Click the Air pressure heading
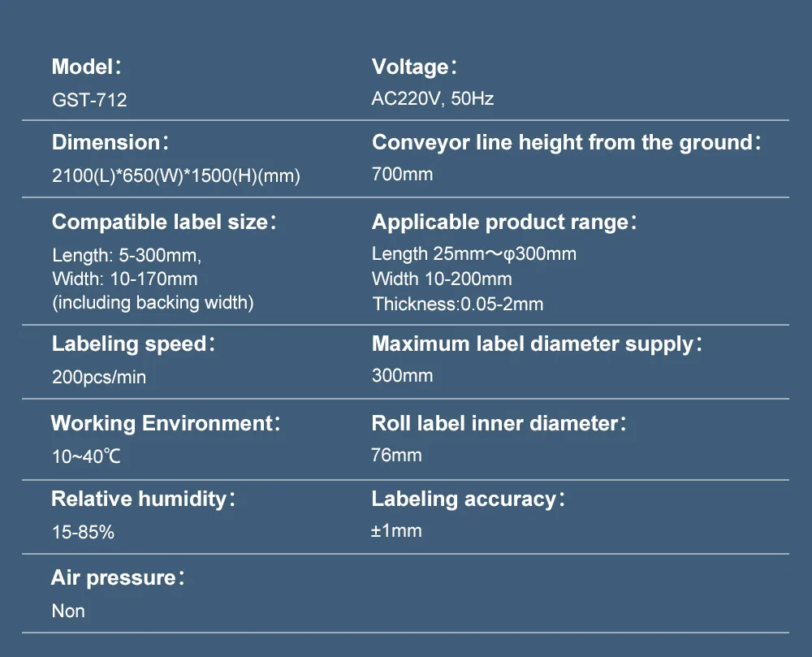 point(118,577)
